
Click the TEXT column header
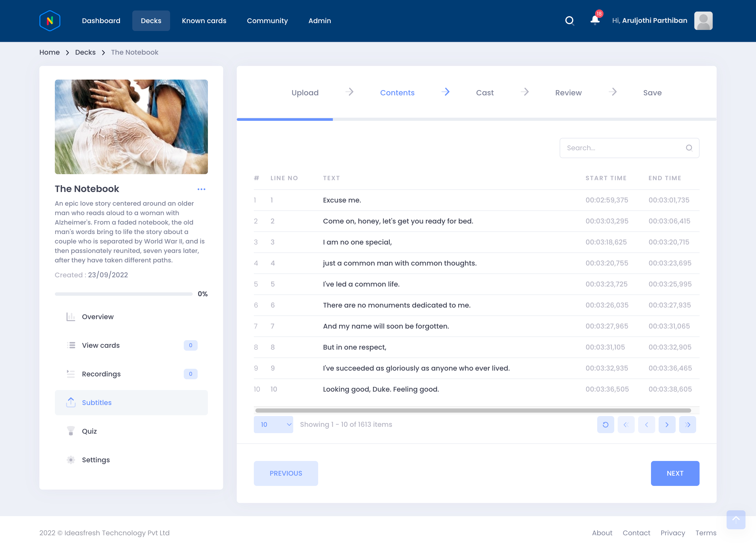[x=331, y=178]
